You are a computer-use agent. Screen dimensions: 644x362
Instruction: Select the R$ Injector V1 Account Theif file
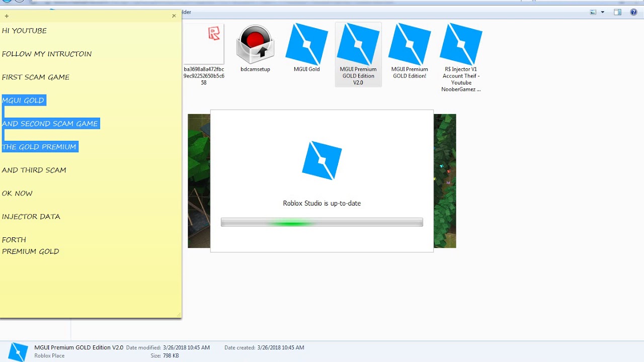click(x=461, y=58)
